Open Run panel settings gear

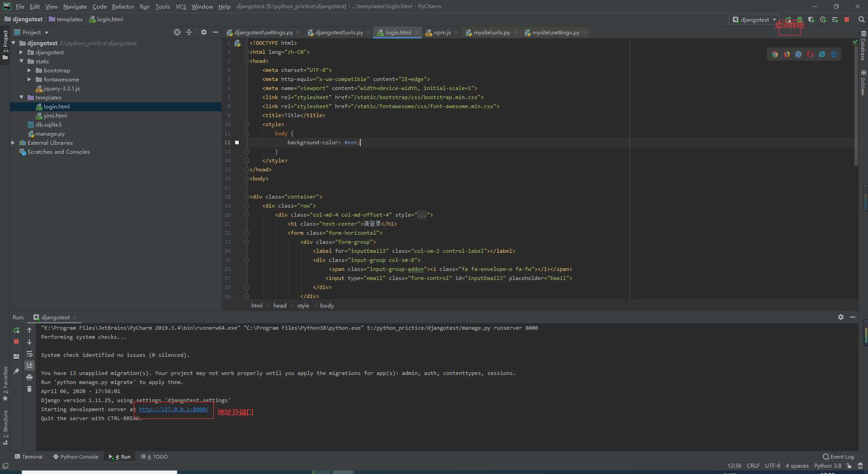pyautogui.click(x=841, y=317)
